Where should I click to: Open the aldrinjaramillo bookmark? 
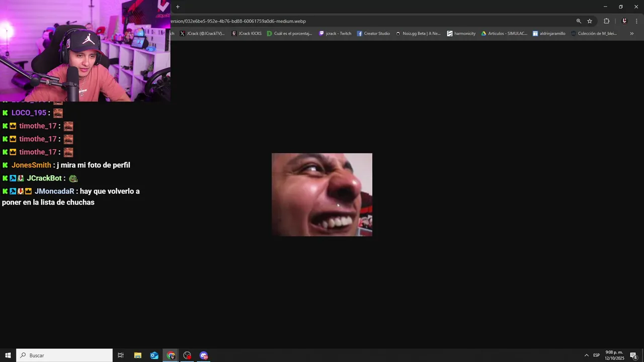click(549, 34)
